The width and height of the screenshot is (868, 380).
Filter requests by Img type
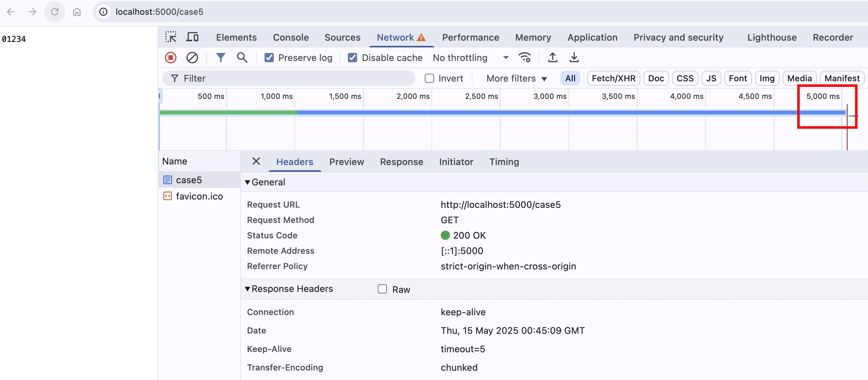[x=767, y=78]
